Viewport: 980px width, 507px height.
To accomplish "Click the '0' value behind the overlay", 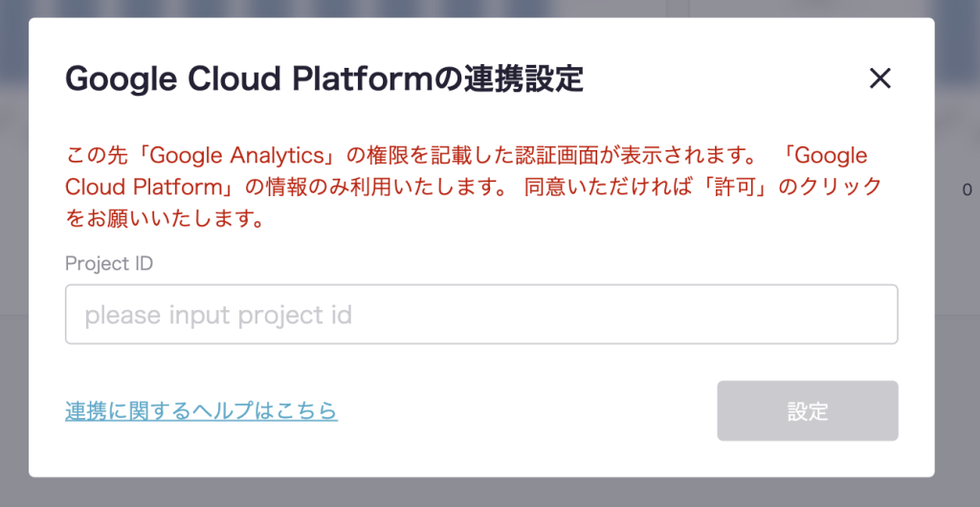I will (x=967, y=189).
